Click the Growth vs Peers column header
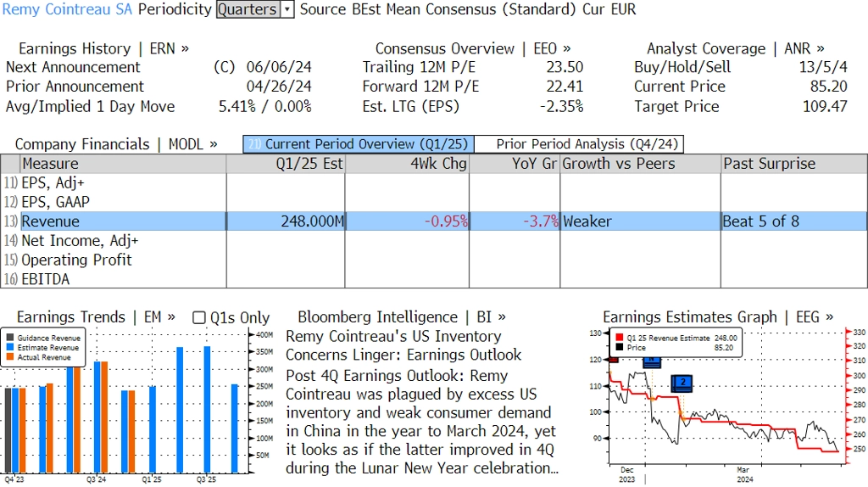This screenshot has width=868, height=487. (641, 164)
